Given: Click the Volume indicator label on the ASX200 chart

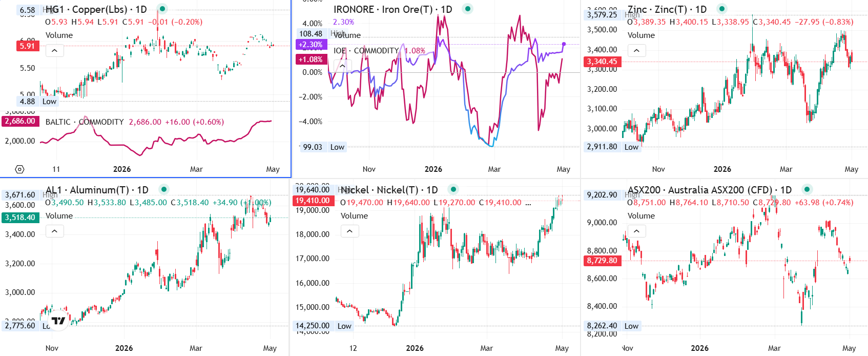Looking at the screenshot, I should point(642,216).
